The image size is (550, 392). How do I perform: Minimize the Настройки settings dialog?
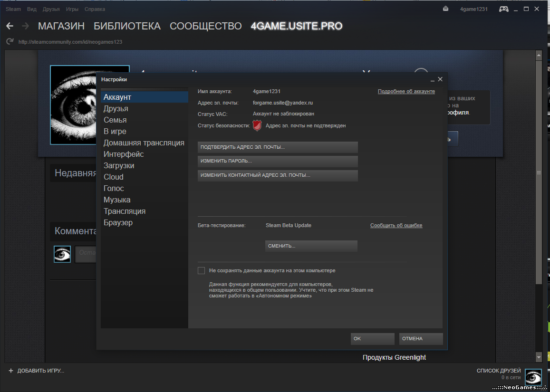(x=432, y=80)
